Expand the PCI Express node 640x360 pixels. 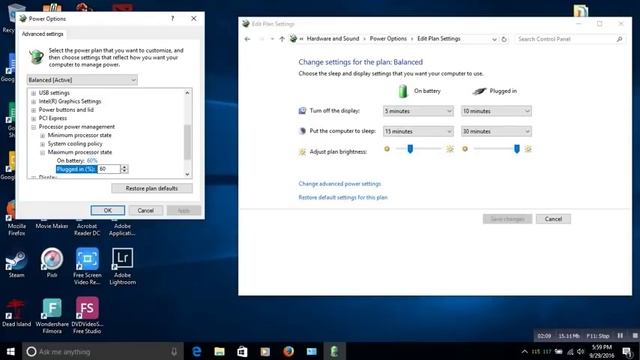click(33, 119)
